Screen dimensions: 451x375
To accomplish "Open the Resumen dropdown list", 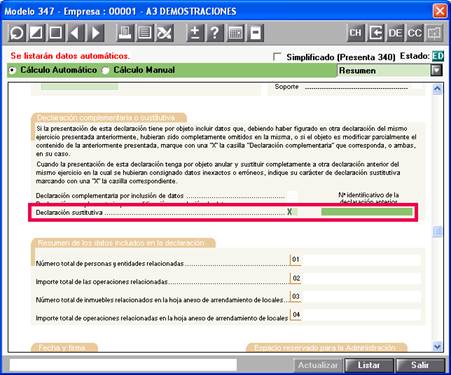I will pyautogui.click(x=437, y=71).
